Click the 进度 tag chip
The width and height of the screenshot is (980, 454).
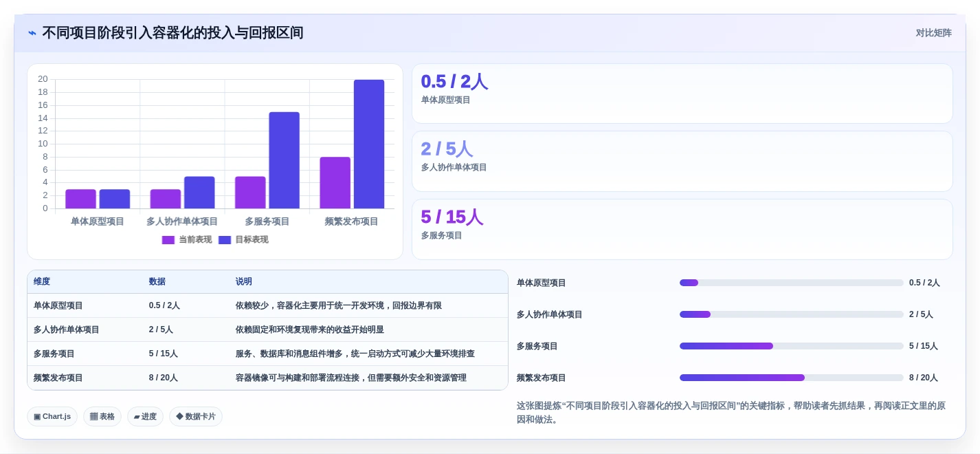(x=145, y=417)
